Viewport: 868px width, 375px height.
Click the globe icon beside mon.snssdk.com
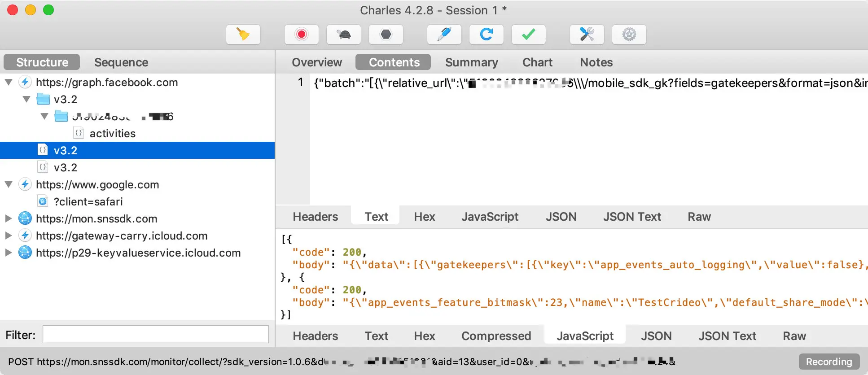pyautogui.click(x=25, y=218)
